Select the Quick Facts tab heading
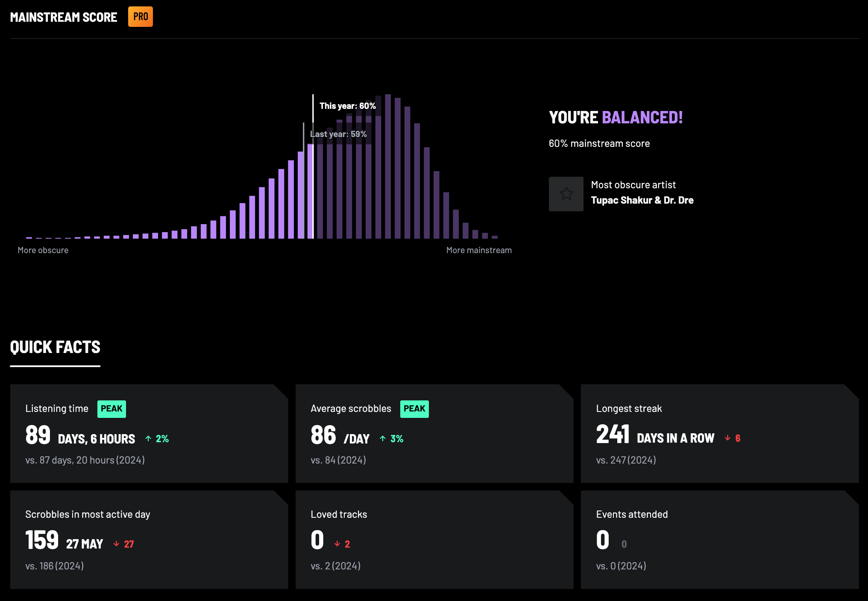The height and width of the screenshot is (601, 868). [x=55, y=347]
